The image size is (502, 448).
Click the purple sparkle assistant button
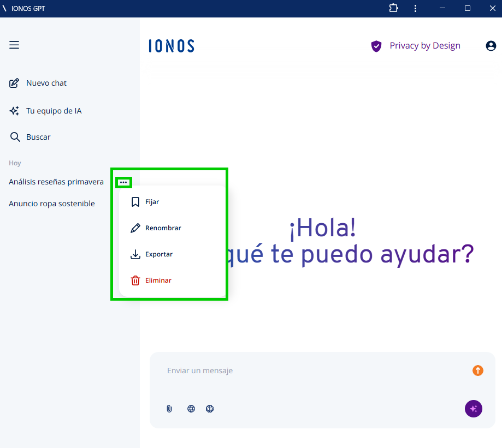coord(474,409)
